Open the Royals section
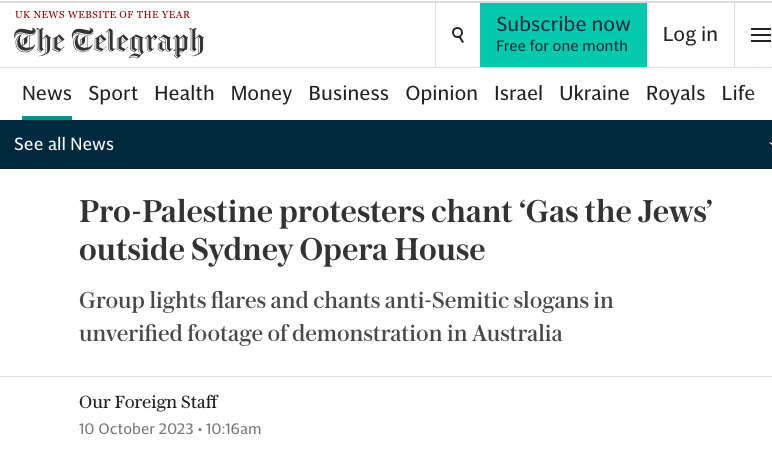This screenshot has height=456, width=772. 676,94
